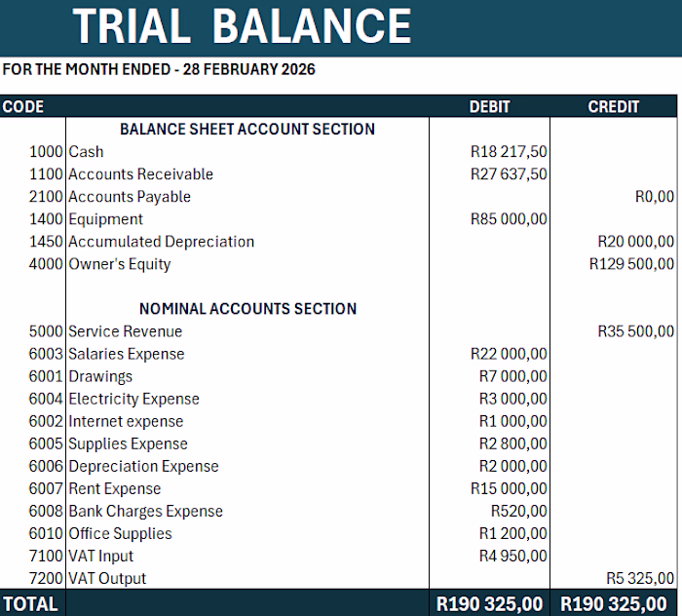Select the DEBIT column header
This screenshot has height=616, width=682.
489,106
